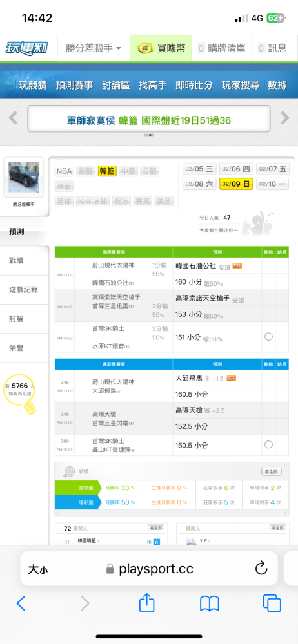Open the 預測 sidebar tab
The image size is (298, 644).
[25, 232]
